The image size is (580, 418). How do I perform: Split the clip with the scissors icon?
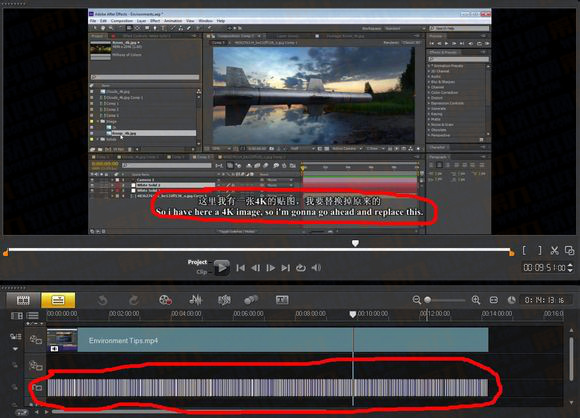click(554, 250)
